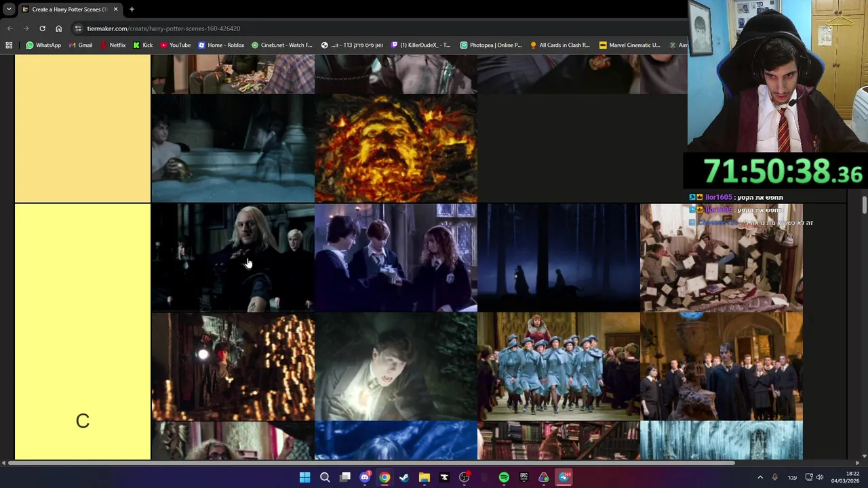Click the yellow C tier label
The height and width of the screenshot is (488, 868).
(83, 332)
